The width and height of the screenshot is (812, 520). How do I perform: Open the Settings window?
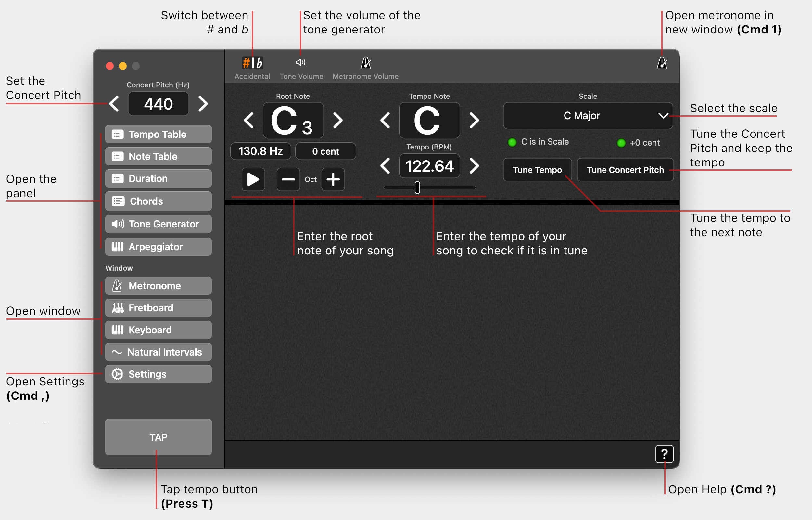click(158, 374)
